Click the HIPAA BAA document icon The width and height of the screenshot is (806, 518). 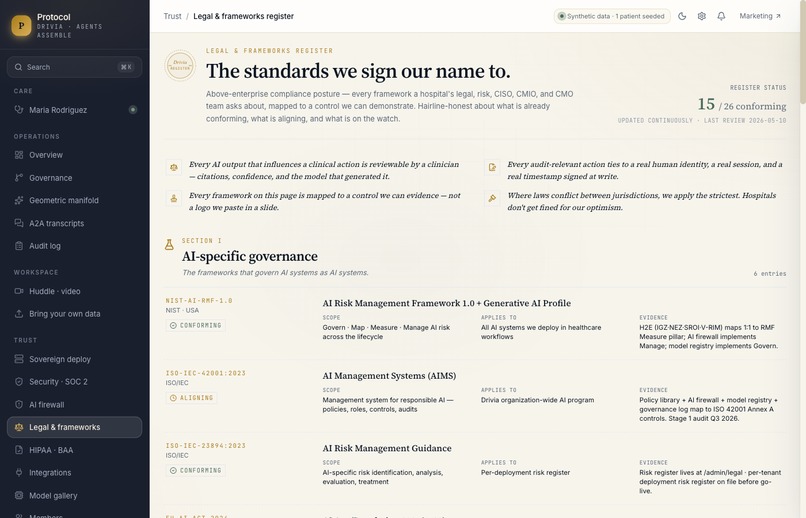19,450
